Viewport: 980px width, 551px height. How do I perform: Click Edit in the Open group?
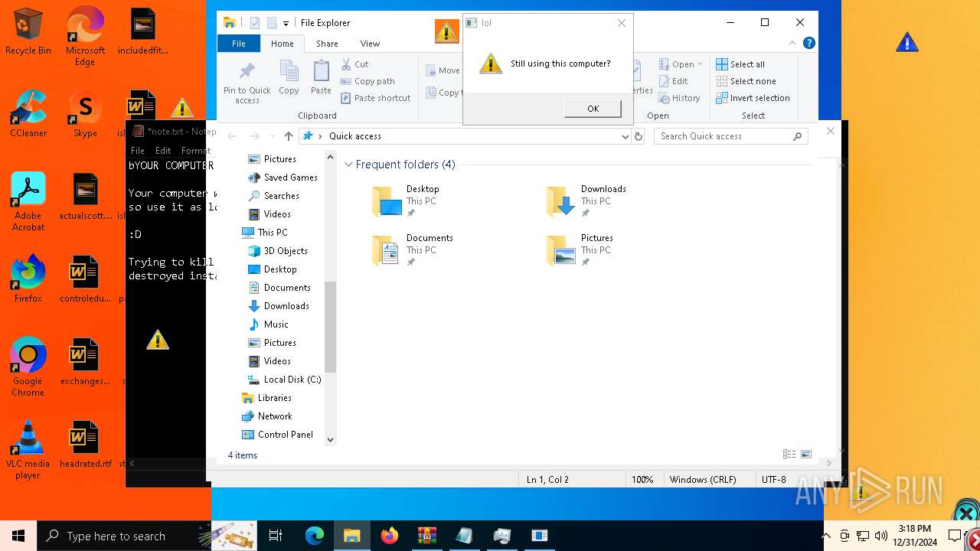coord(673,81)
